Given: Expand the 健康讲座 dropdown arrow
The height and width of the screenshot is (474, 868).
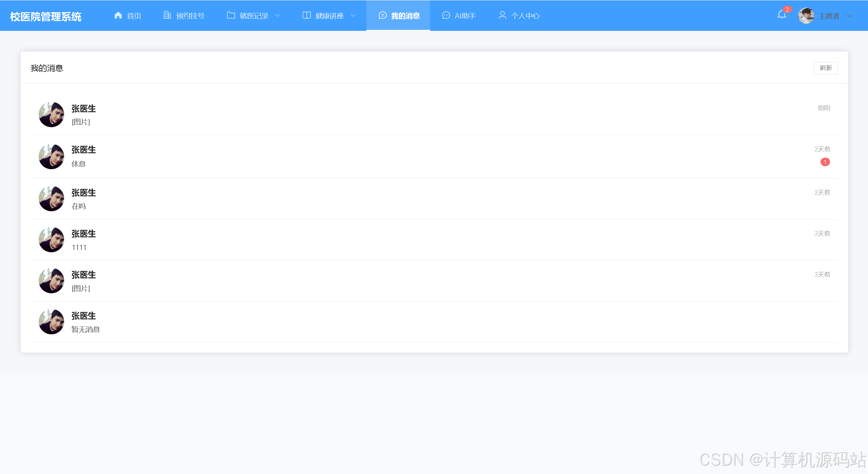Looking at the screenshot, I should click(353, 16).
